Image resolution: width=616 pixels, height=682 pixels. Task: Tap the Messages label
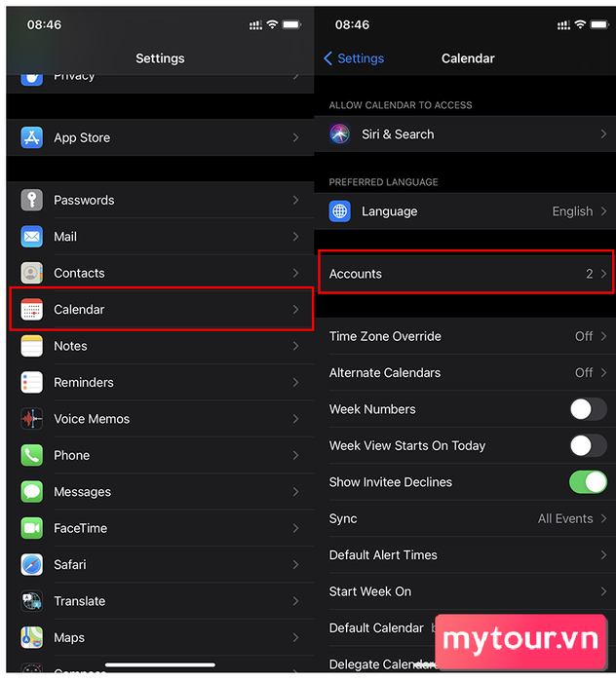pos(82,492)
